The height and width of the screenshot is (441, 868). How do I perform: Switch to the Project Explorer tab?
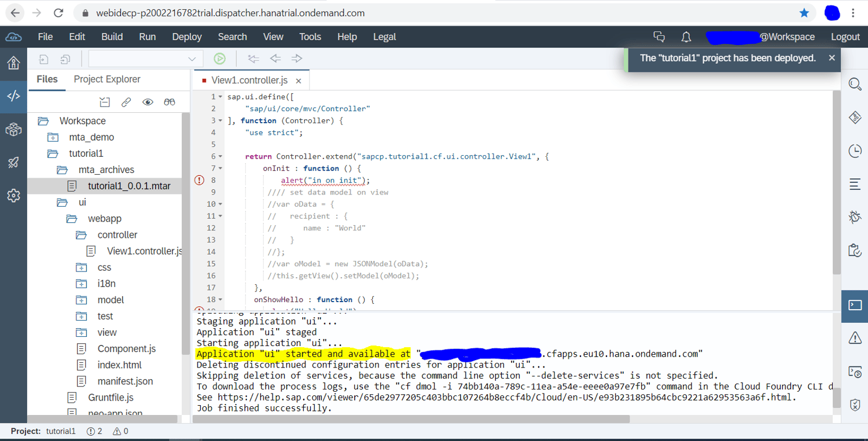[106, 79]
